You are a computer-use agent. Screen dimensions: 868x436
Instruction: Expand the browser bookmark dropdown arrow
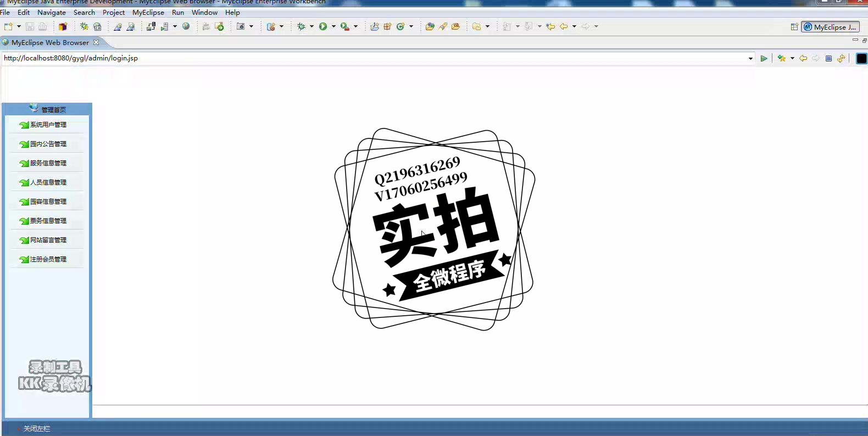[x=792, y=58]
